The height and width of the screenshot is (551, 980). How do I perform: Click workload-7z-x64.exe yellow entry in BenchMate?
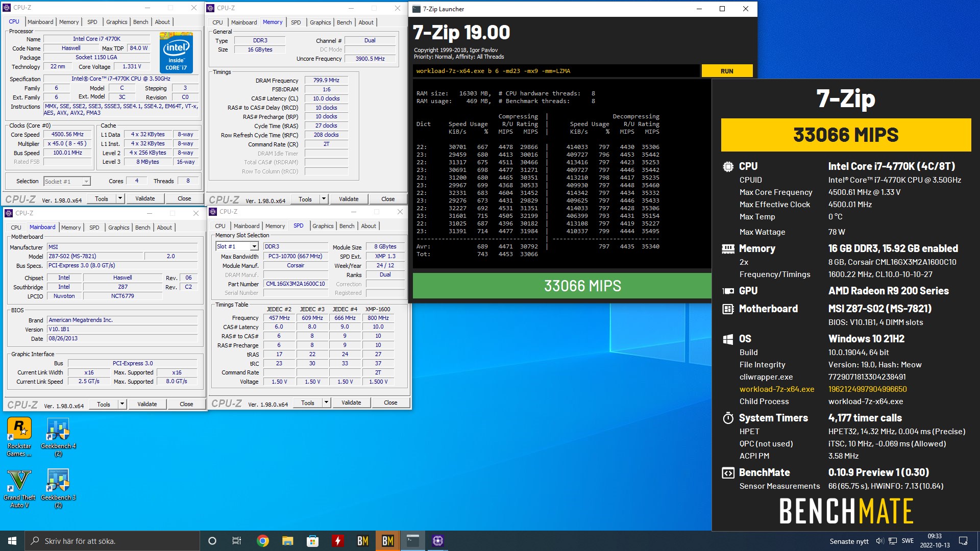pyautogui.click(x=777, y=389)
